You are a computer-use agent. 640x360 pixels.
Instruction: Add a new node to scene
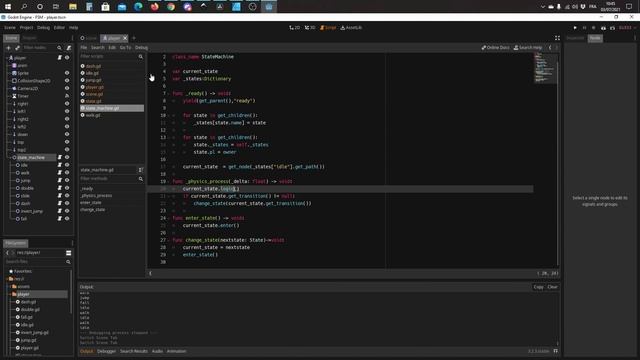(x=9, y=48)
